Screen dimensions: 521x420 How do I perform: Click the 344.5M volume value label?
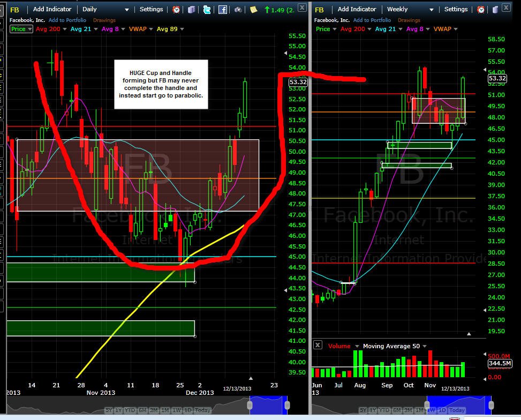[x=500, y=363]
